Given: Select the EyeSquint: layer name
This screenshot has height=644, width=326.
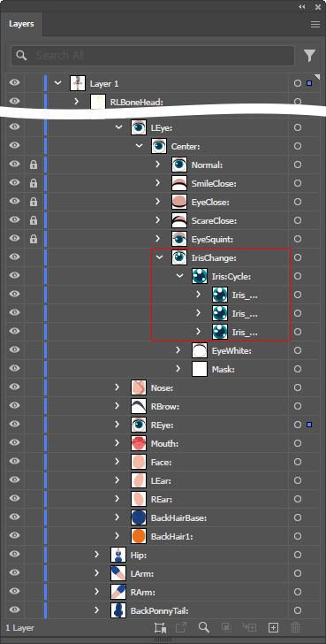Looking at the screenshot, I should (x=212, y=240).
